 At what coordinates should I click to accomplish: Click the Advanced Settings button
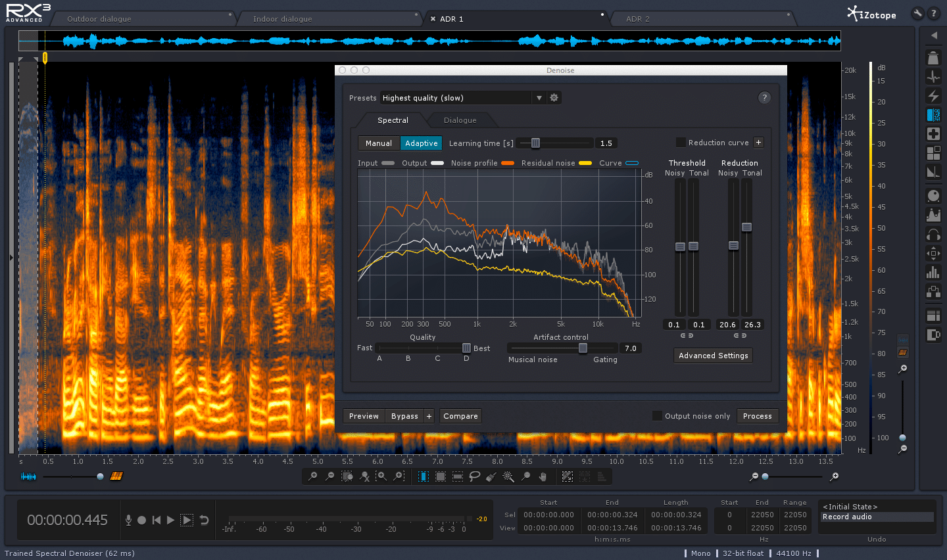[x=714, y=356]
